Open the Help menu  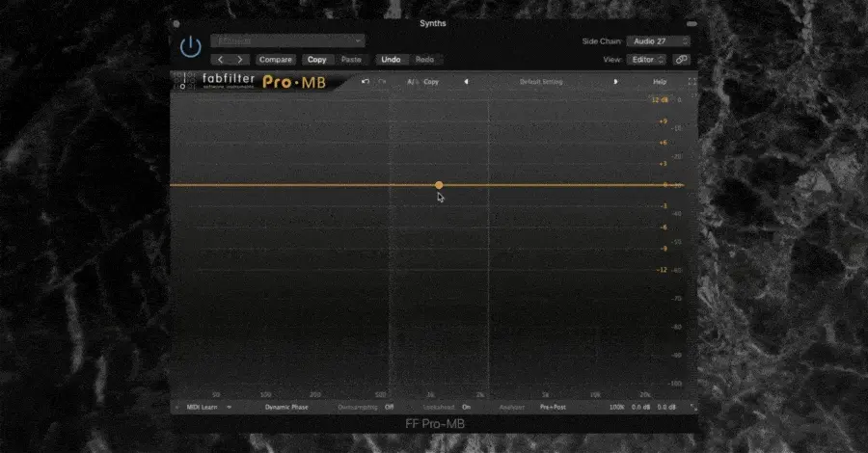pyautogui.click(x=660, y=82)
